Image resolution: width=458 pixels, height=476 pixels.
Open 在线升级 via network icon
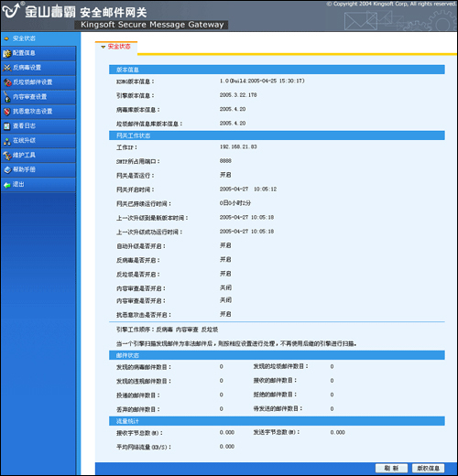click(6, 141)
